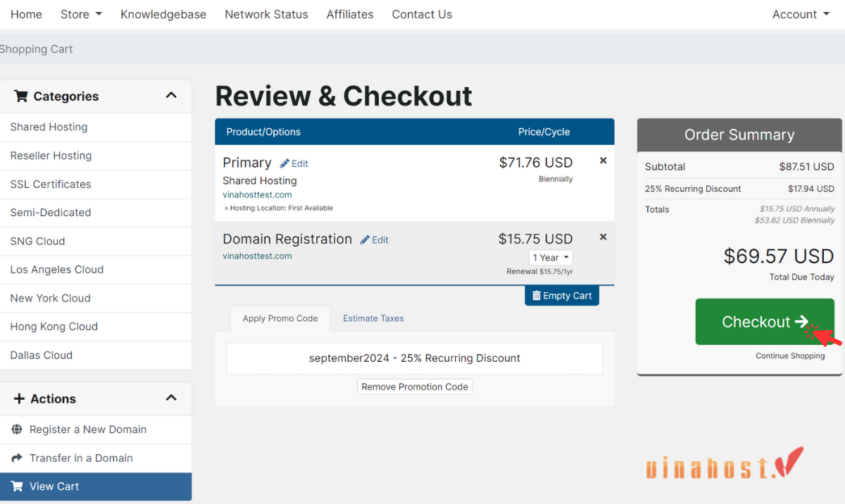This screenshot has height=504, width=845.
Task: Open the 1 Year registration period dropdown
Action: [551, 258]
